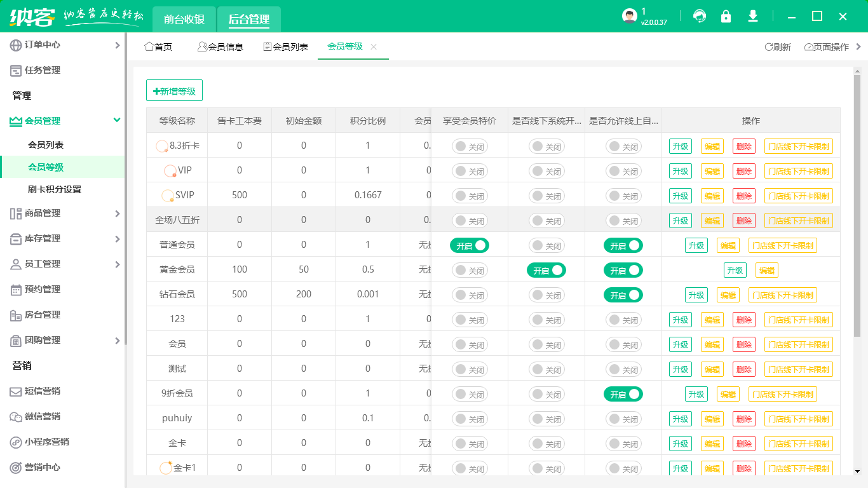Open 预约管理 in the sidebar

coord(43,289)
